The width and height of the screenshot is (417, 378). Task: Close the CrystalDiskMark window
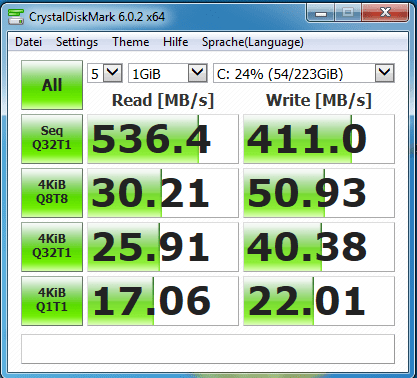[x=385, y=13]
